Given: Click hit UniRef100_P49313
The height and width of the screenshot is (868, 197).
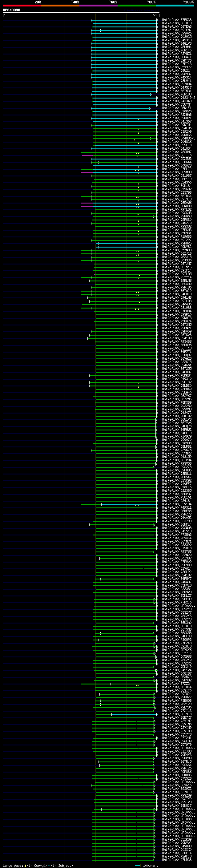Looking at the screenshot, I should (176, 40).
